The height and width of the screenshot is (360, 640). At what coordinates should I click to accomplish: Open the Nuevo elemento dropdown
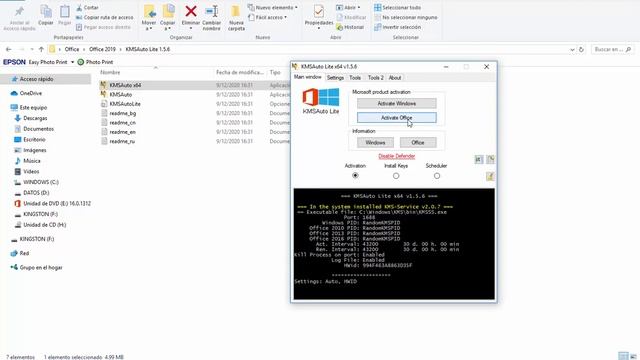(273, 7)
